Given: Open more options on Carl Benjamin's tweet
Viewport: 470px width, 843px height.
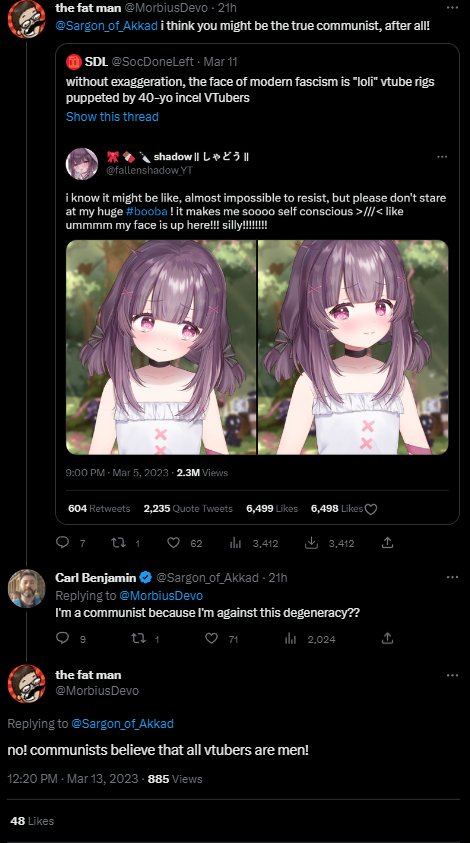Looking at the screenshot, I should pyautogui.click(x=452, y=577).
